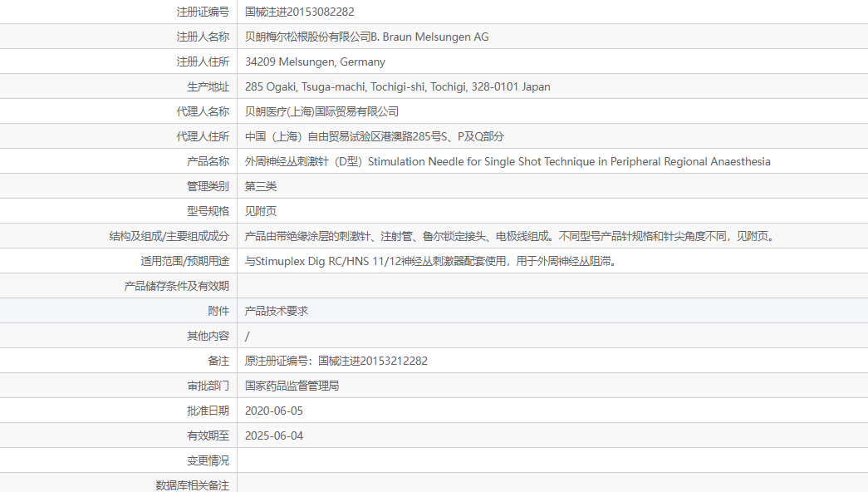The width and height of the screenshot is (868, 492).
Task: Click the 有效期至 label
Action: (x=208, y=435)
